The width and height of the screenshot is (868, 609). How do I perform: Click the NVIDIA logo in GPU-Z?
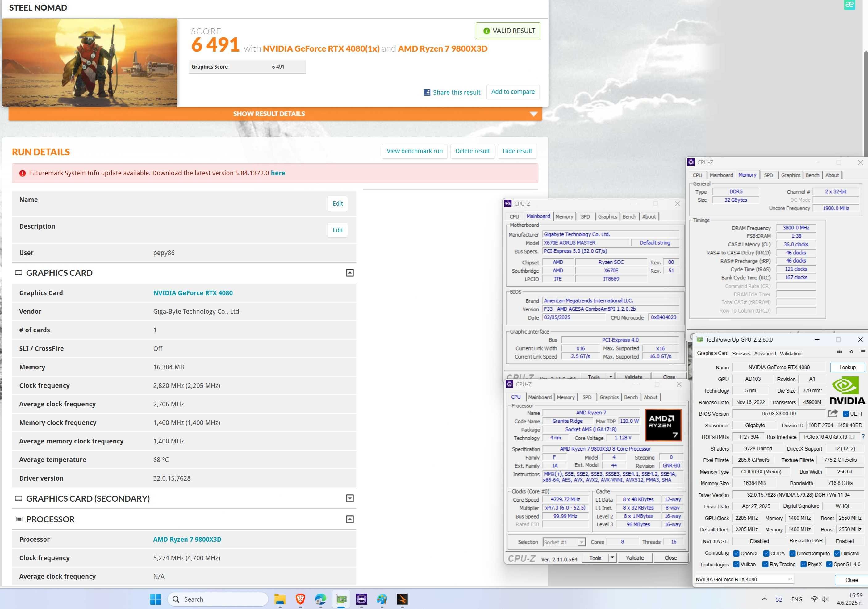tap(847, 391)
